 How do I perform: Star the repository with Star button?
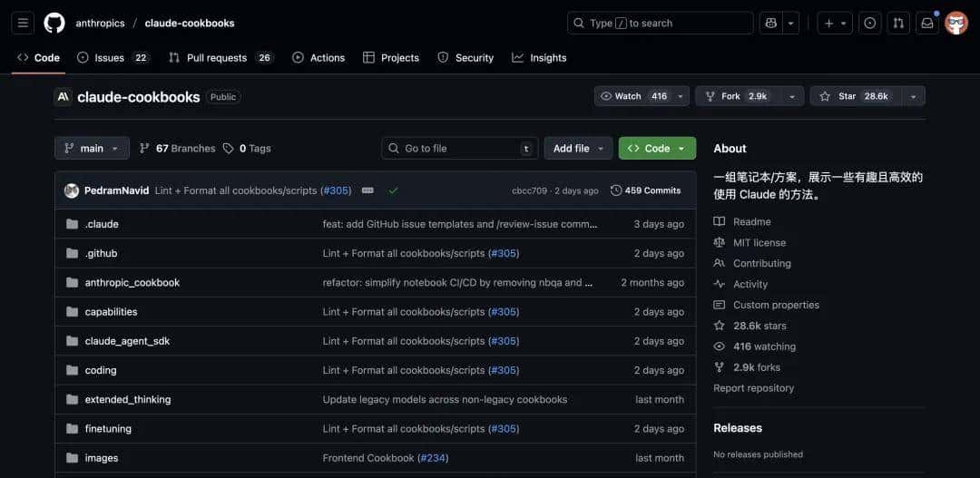[x=857, y=96]
